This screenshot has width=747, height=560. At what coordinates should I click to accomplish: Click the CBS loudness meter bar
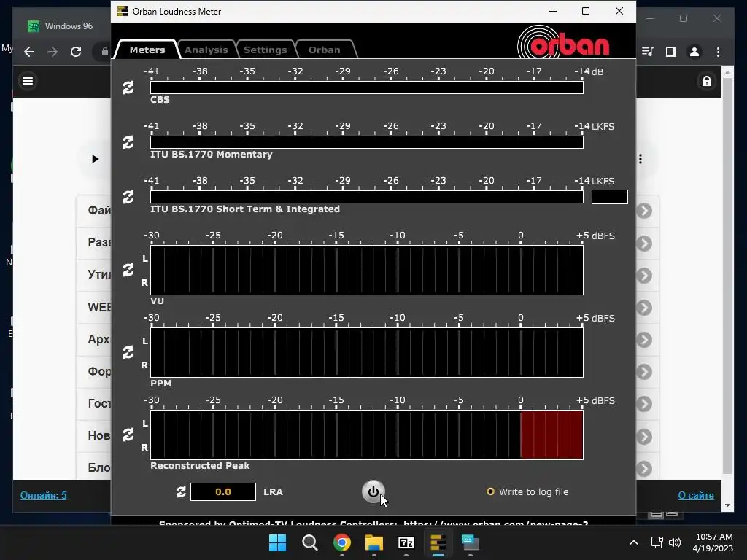tap(367, 87)
